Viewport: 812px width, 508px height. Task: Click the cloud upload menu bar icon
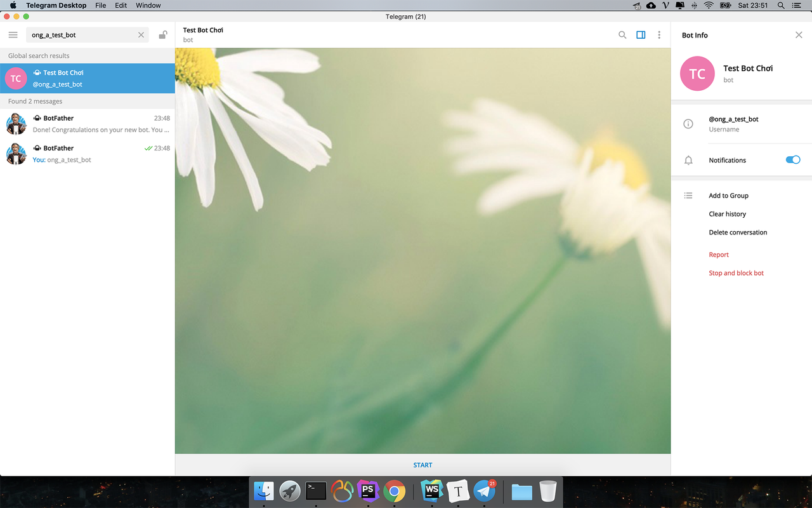[x=652, y=5]
